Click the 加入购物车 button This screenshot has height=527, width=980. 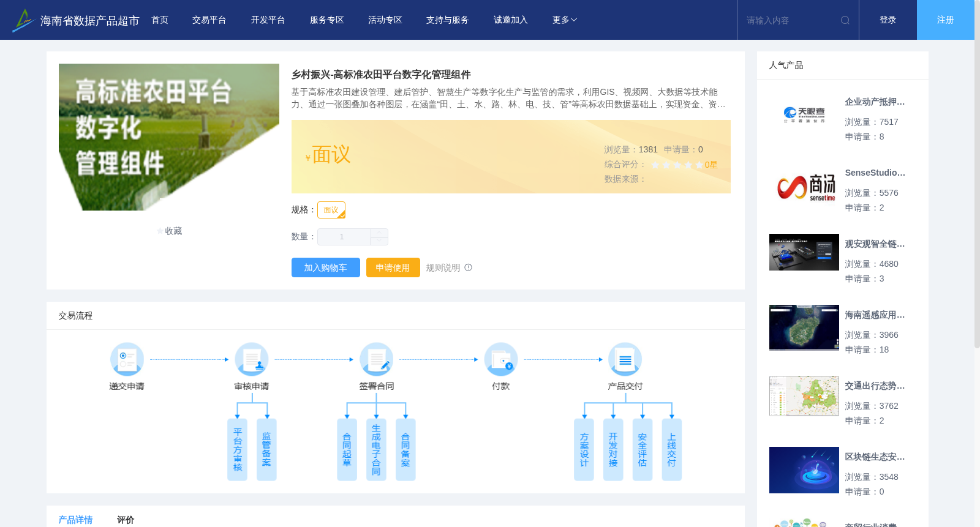tap(326, 267)
